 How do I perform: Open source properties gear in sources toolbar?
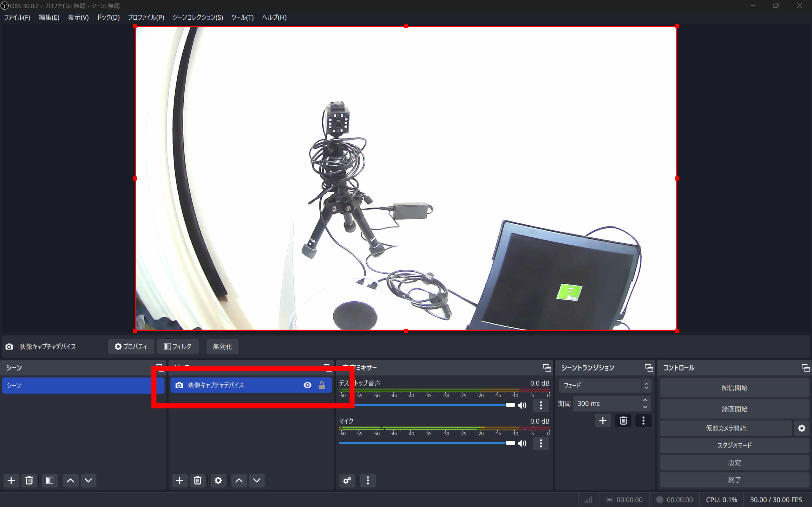[218, 480]
